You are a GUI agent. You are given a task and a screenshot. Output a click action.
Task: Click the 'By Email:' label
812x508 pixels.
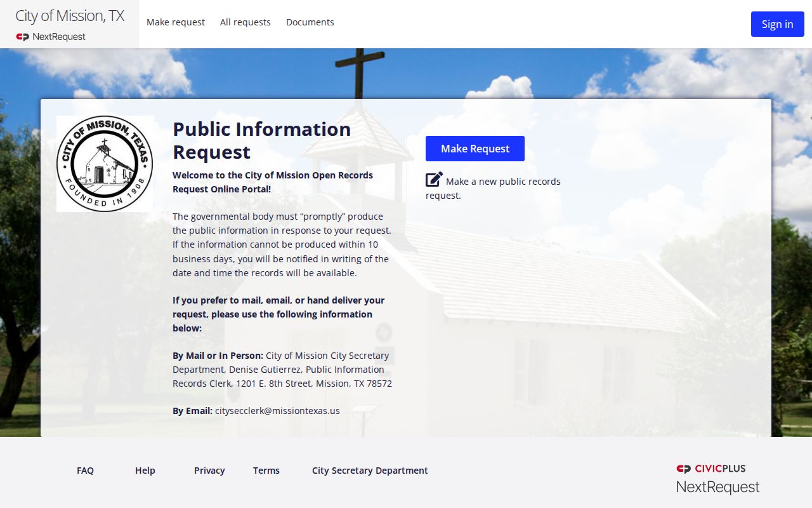pos(192,411)
